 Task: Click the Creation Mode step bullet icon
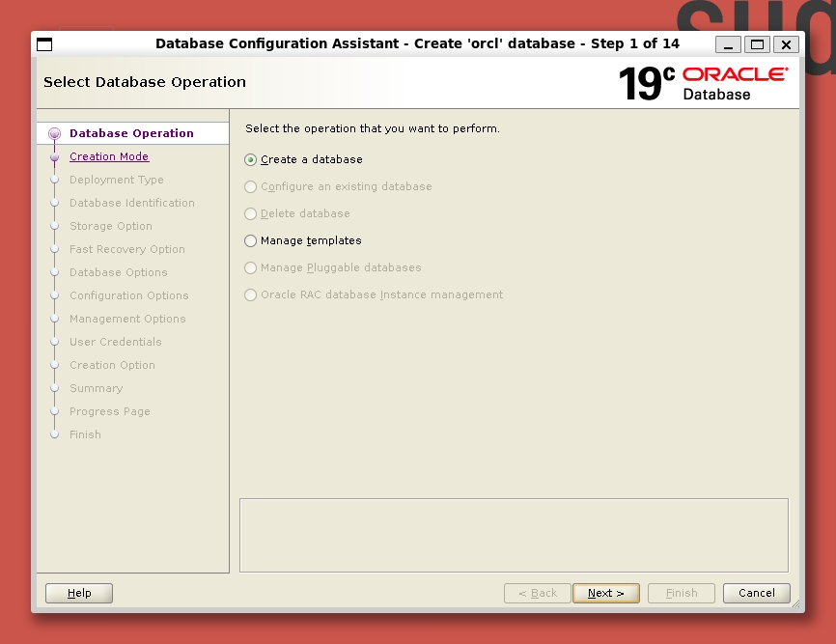pyautogui.click(x=54, y=157)
